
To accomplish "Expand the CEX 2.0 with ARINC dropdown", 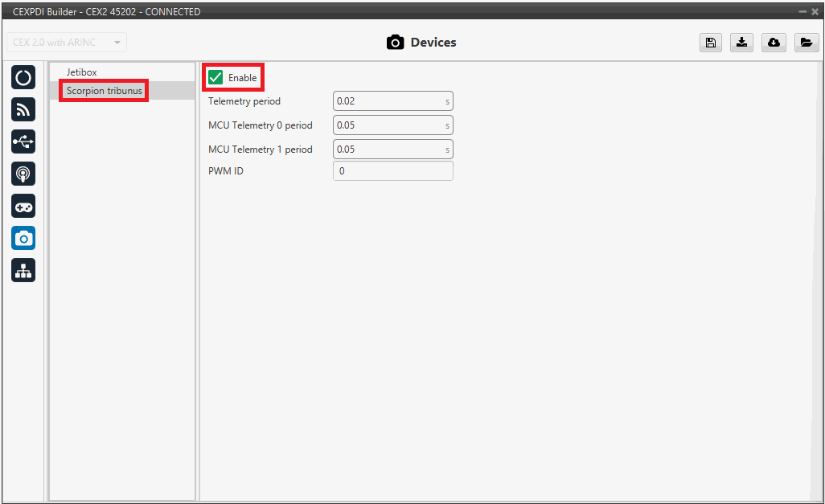I will (x=67, y=43).
